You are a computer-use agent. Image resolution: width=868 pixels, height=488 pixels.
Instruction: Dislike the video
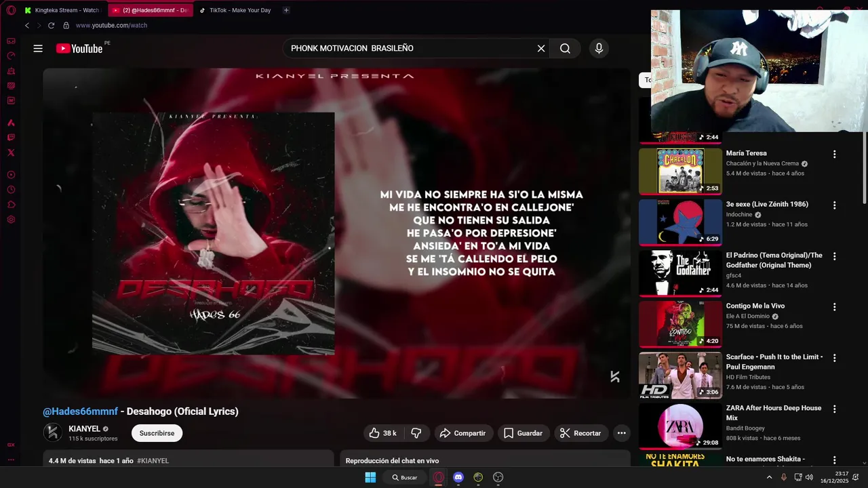(416, 433)
